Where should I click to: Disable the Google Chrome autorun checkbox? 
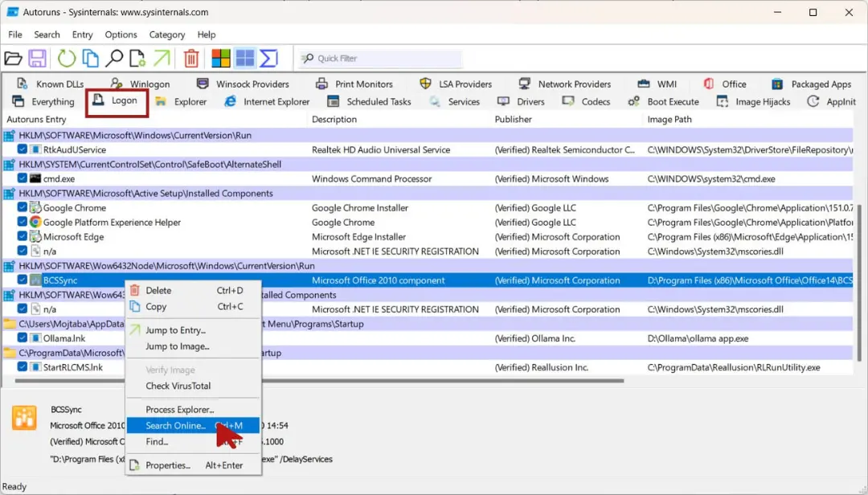23,207
